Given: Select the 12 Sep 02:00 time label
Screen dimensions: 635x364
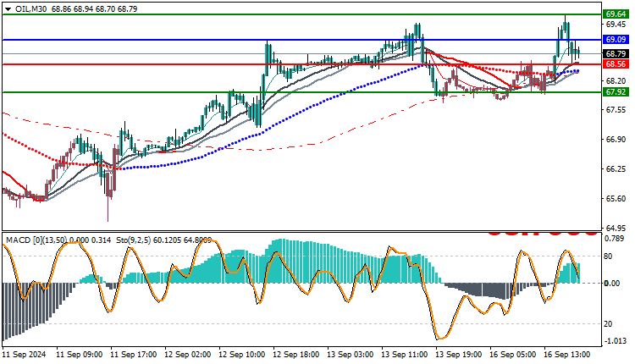Looking at the screenshot, I should [187, 355].
